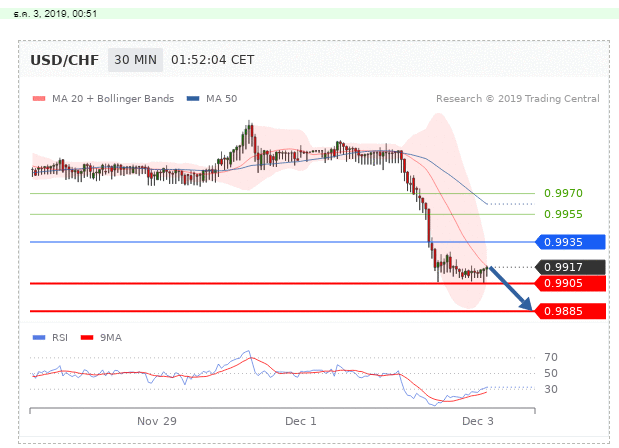Click the MA 20 + Bollinger Bands legend swatch
619x448 pixels.
click(x=39, y=99)
